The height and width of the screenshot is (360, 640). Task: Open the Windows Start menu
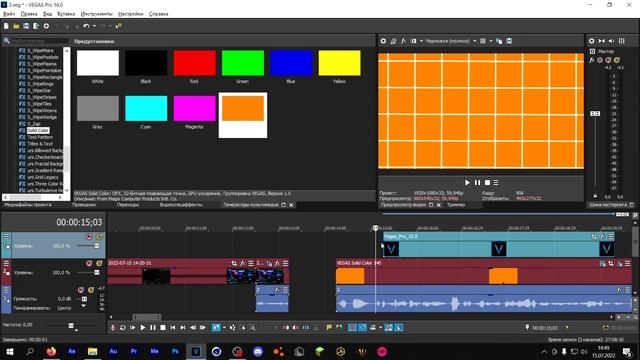tap(9, 351)
